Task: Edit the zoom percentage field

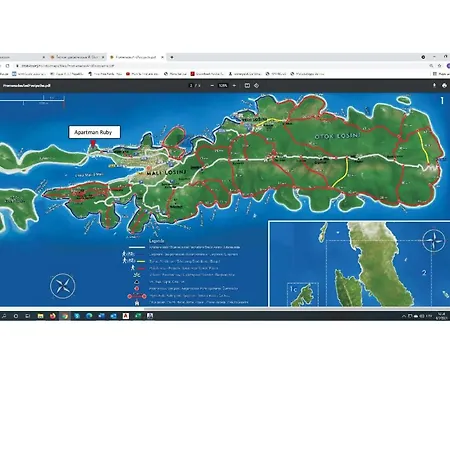Action: [223, 86]
